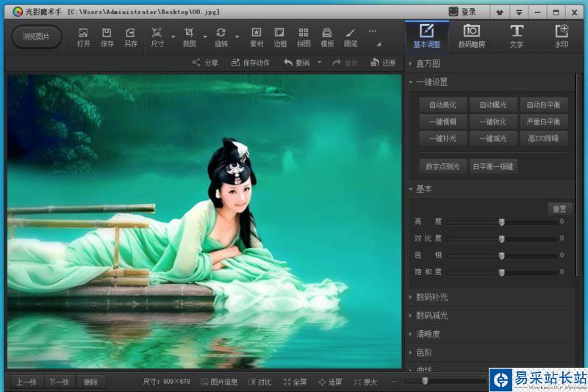Switch to 全屏 (Fullscreen) view
The width and height of the screenshot is (588, 392).
pos(295,382)
